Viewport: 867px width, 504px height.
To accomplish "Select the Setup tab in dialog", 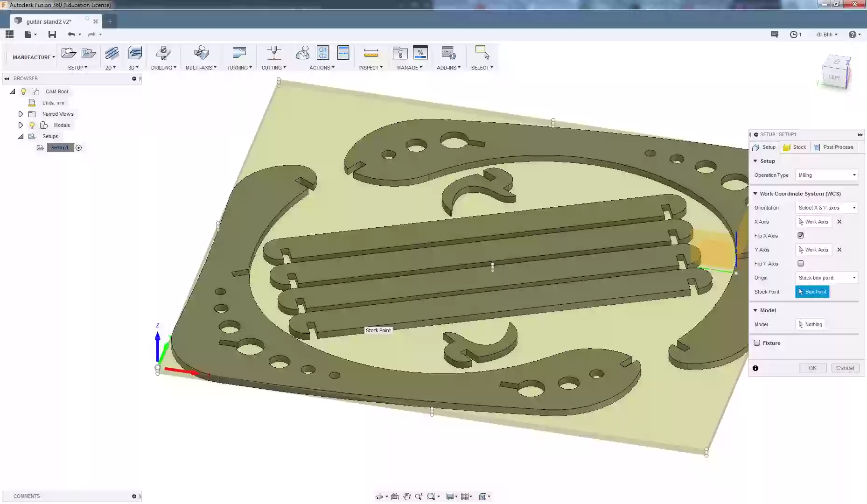I will tap(764, 147).
